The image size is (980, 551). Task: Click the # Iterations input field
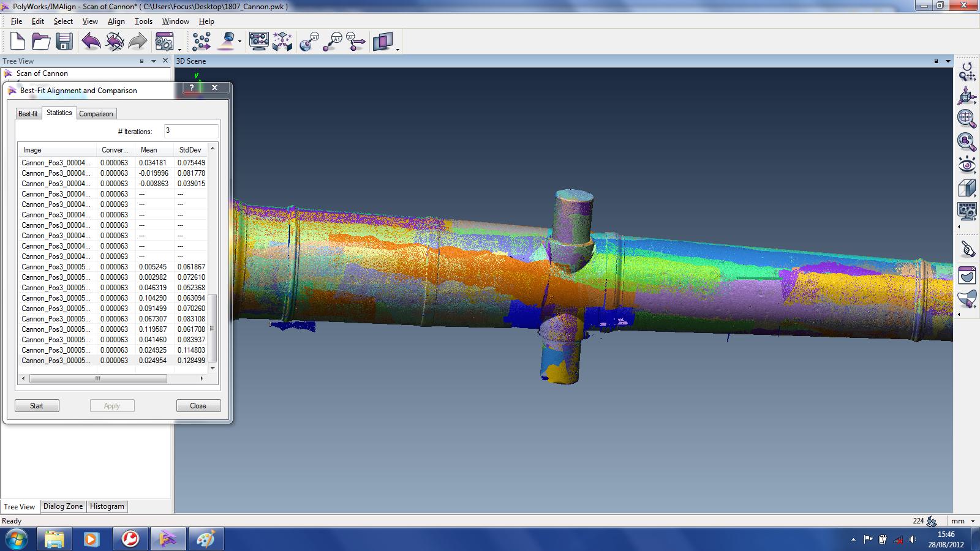(x=190, y=131)
